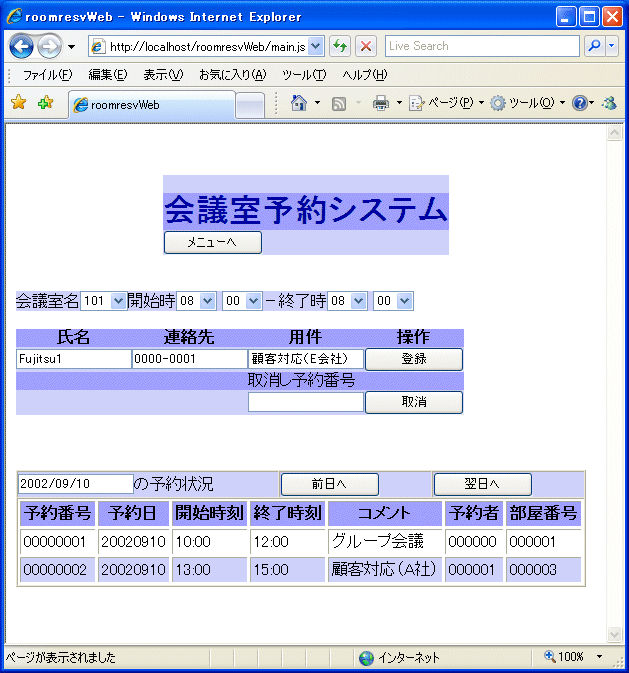Select the roomresvWeb browser tab
This screenshot has height=673, width=629.
click(x=150, y=104)
